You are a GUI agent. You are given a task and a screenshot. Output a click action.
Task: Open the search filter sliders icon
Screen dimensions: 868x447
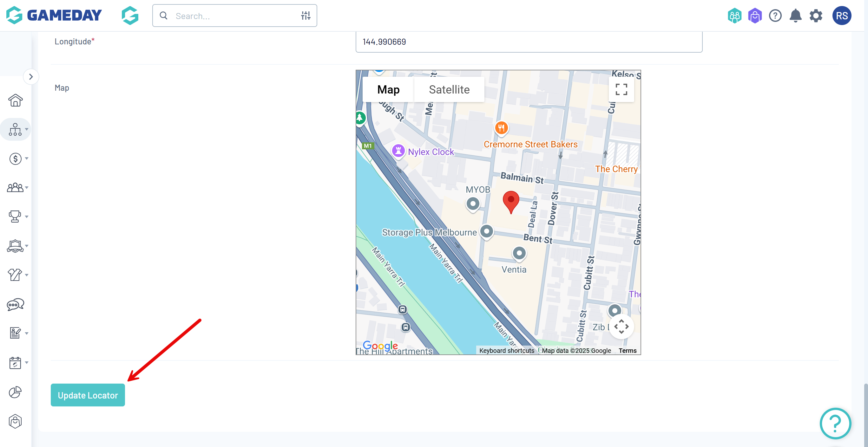coord(306,16)
